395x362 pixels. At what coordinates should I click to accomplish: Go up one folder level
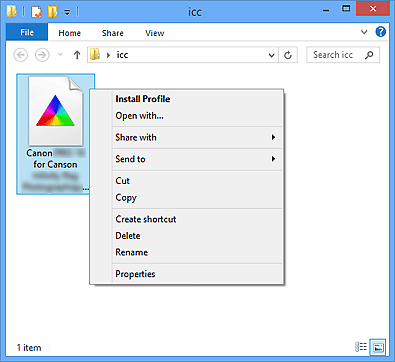pos(77,55)
